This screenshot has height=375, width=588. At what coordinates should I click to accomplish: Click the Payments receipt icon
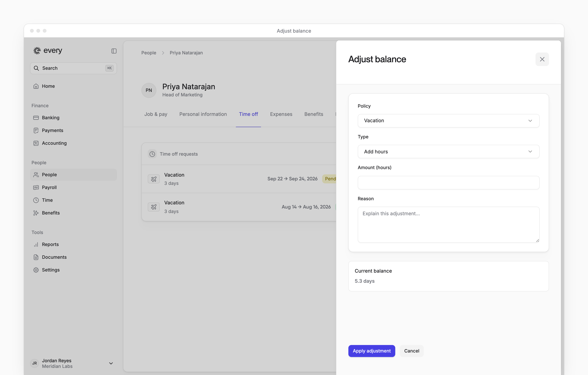36,130
